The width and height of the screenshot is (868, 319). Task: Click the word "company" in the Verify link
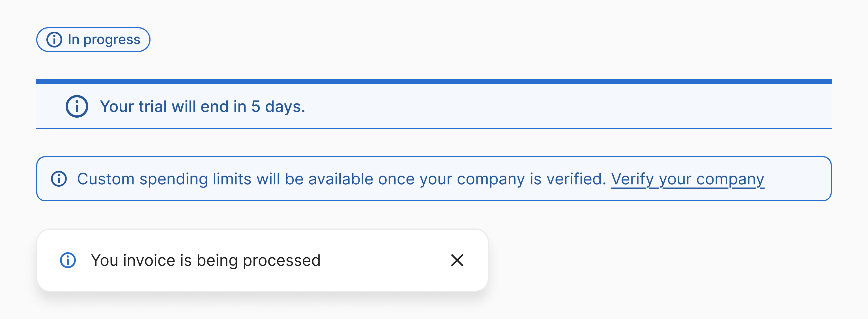[730, 179]
